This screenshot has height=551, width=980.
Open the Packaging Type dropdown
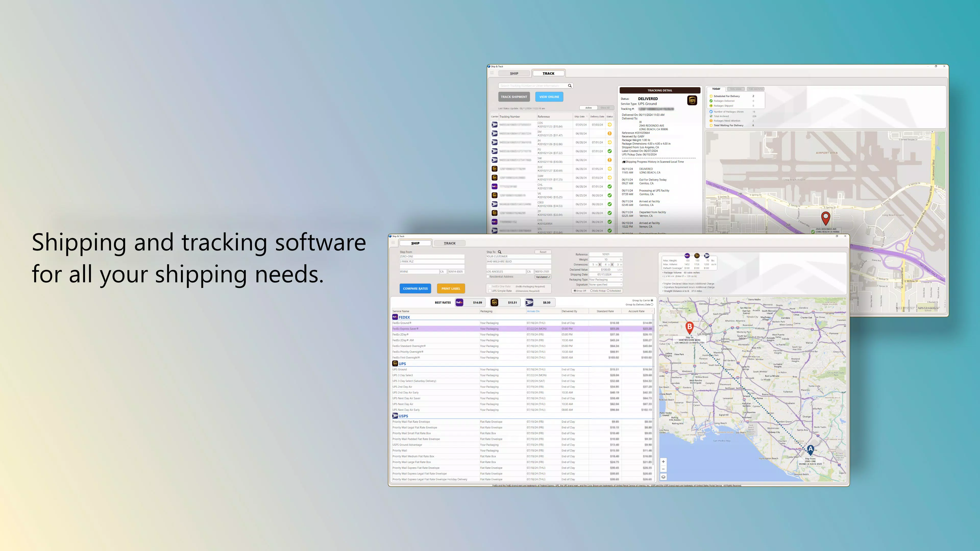pos(606,280)
